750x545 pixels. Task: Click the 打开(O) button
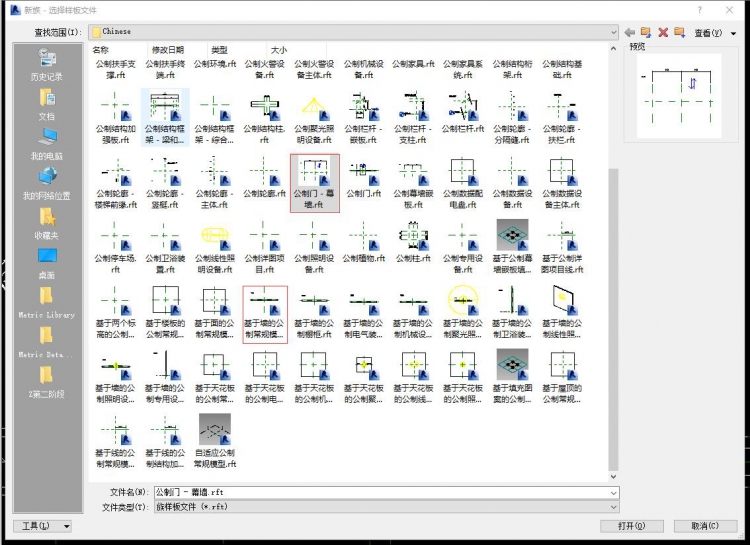tap(631, 526)
